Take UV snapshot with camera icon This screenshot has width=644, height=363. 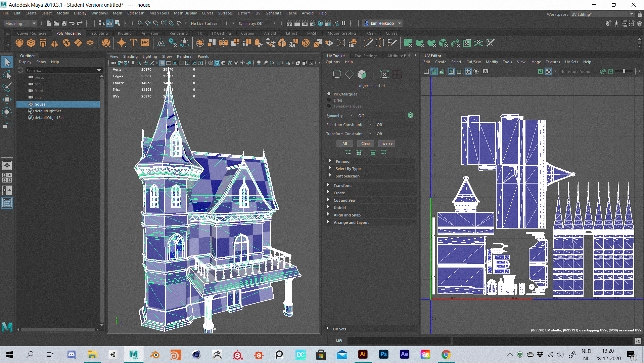point(486,71)
